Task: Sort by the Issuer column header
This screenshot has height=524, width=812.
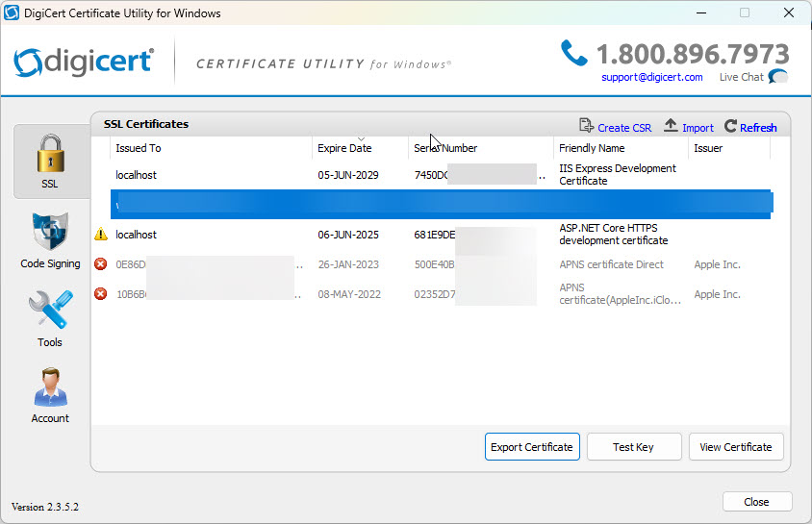Action: 729,148
